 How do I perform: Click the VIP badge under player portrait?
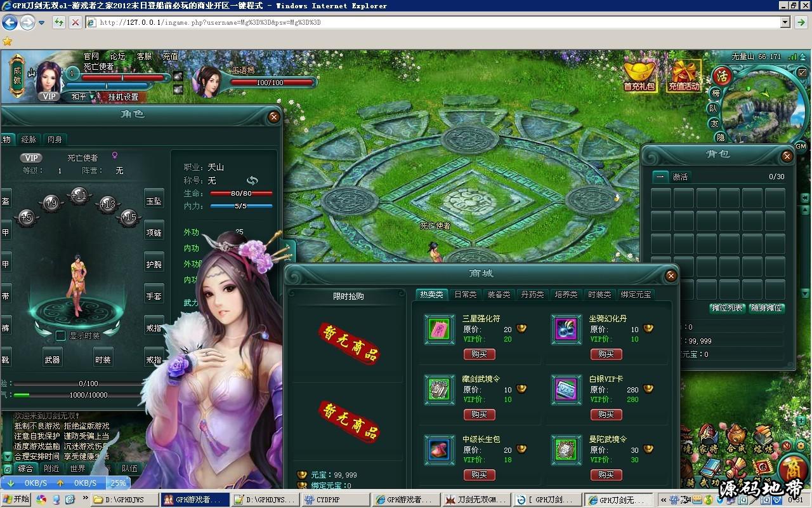[x=48, y=97]
